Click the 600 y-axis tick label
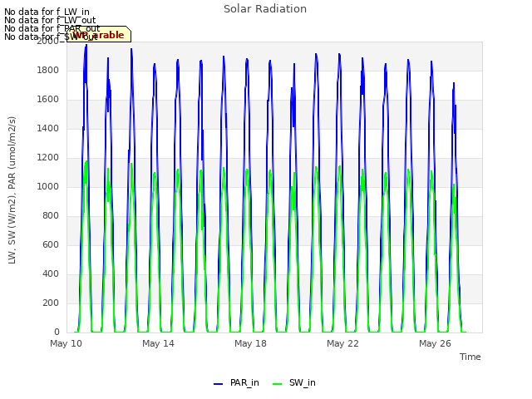 [51, 244]
